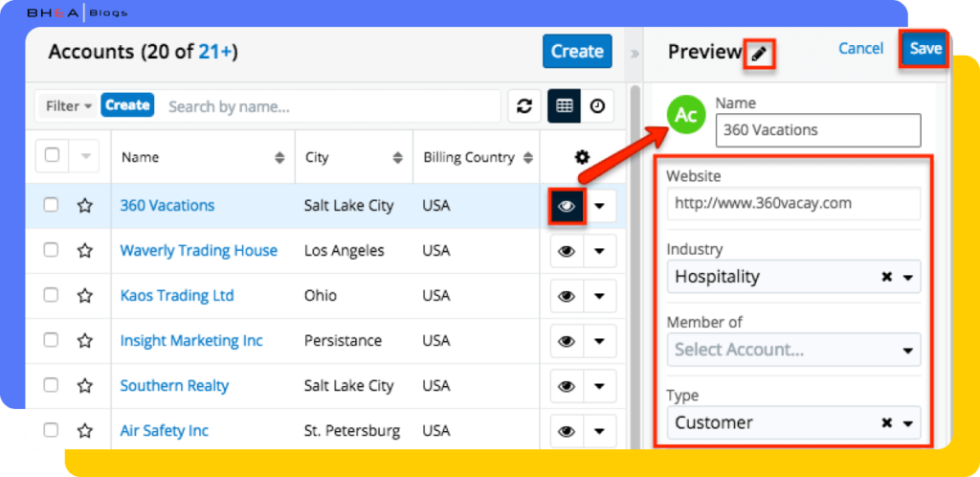Click the St. Petersburg city cell
Image resolution: width=980 pixels, height=477 pixels.
[352, 431]
